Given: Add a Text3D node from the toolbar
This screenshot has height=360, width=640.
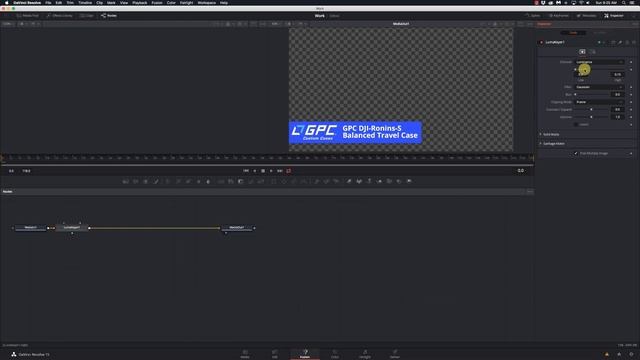Looking at the screenshot, I should [369, 181].
